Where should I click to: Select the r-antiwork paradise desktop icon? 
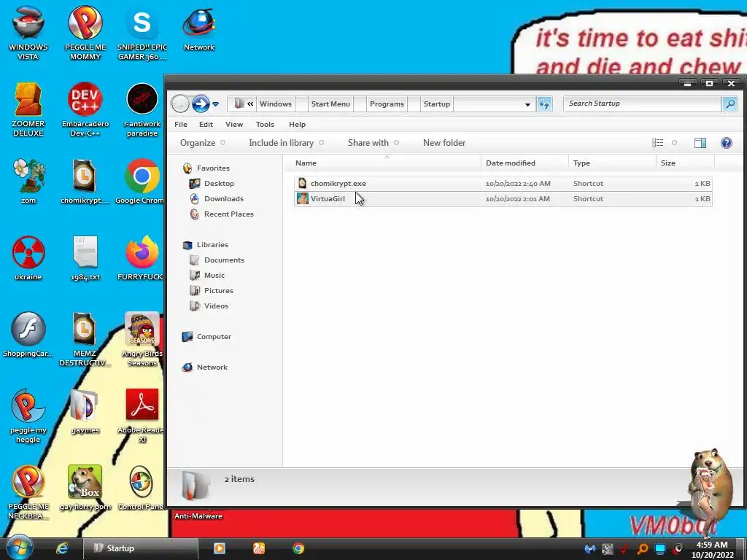[142, 109]
